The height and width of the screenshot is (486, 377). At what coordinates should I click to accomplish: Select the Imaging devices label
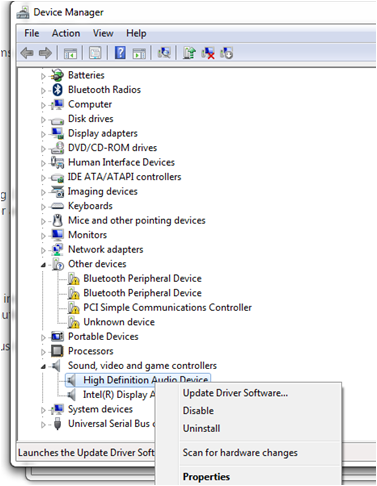point(103,191)
